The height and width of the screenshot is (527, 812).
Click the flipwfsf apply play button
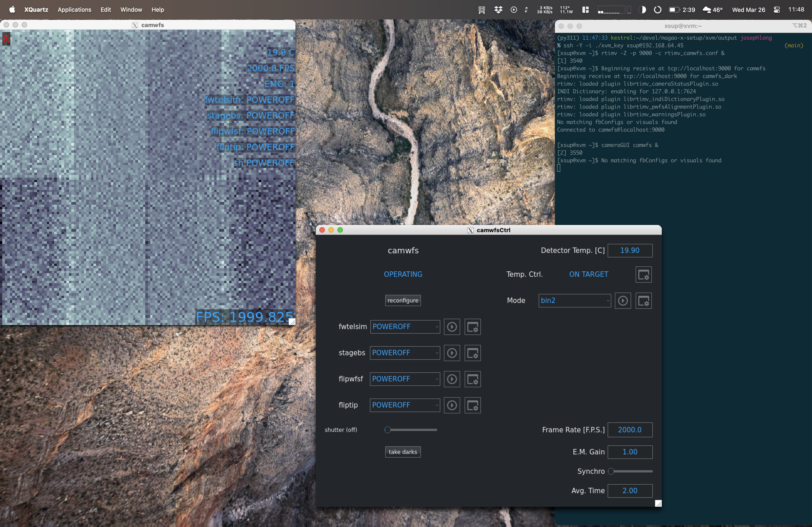452,379
